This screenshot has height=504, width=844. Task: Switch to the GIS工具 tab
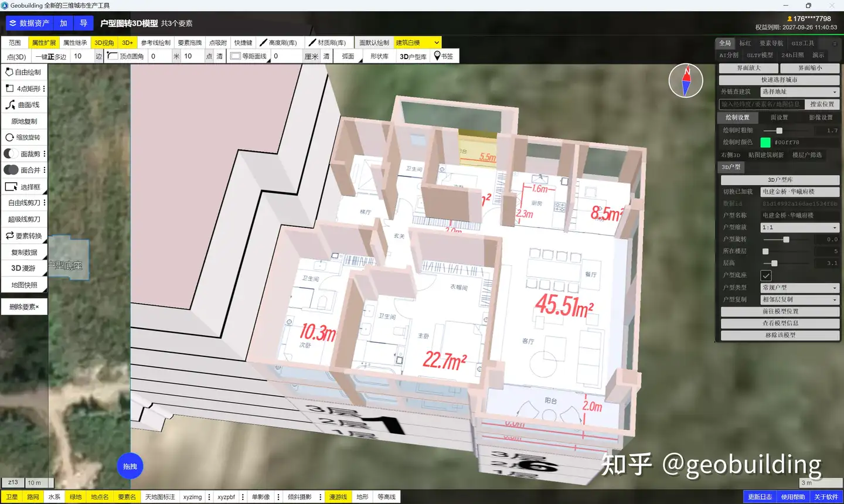click(x=803, y=43)
